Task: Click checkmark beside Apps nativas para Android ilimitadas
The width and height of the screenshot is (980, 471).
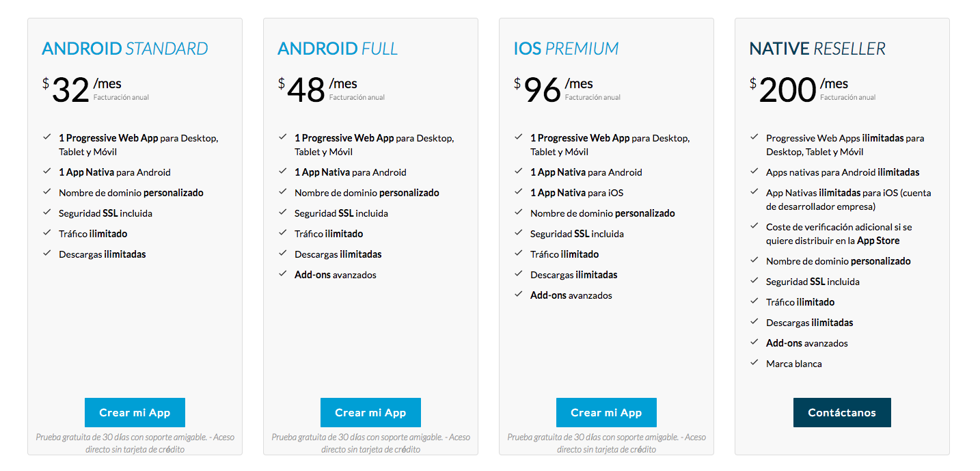Action: [754, 172]
